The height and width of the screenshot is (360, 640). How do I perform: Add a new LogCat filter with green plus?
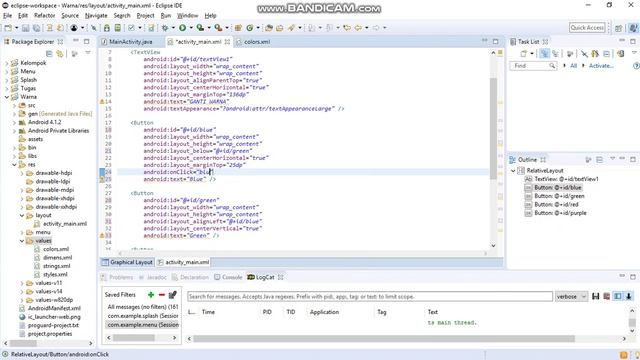pos(151,295)
